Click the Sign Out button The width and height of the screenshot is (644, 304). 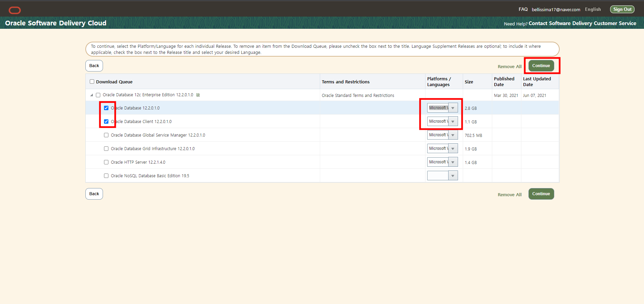622,9
